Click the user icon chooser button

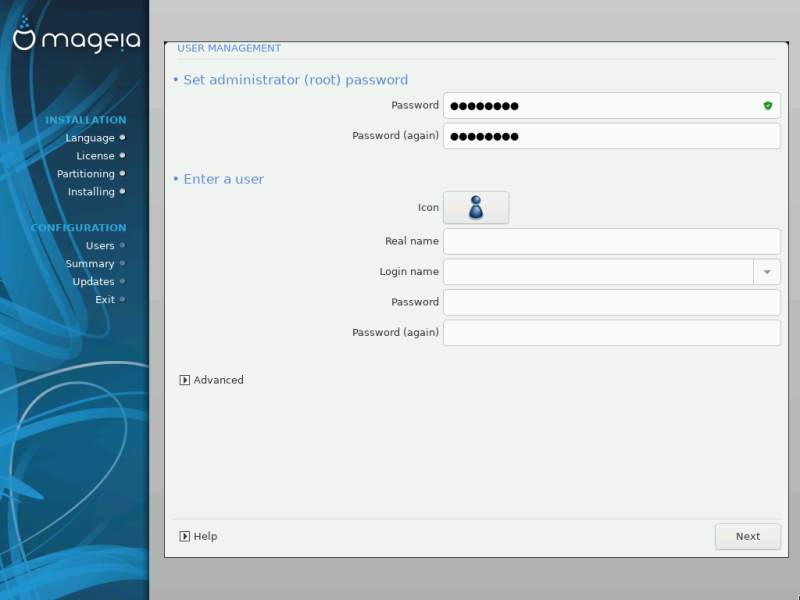[x=476, y=208]
